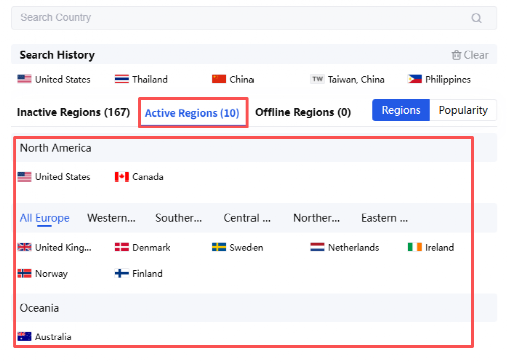Select Taiwan, China from Search History
Viewport: 507px width, 362px height.
tap(347, 79)
